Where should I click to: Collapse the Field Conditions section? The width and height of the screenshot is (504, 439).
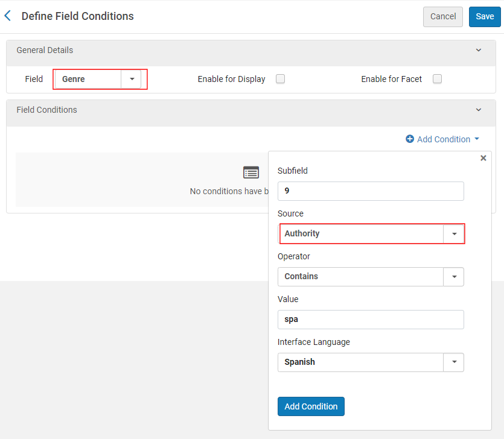click(479, 110)
